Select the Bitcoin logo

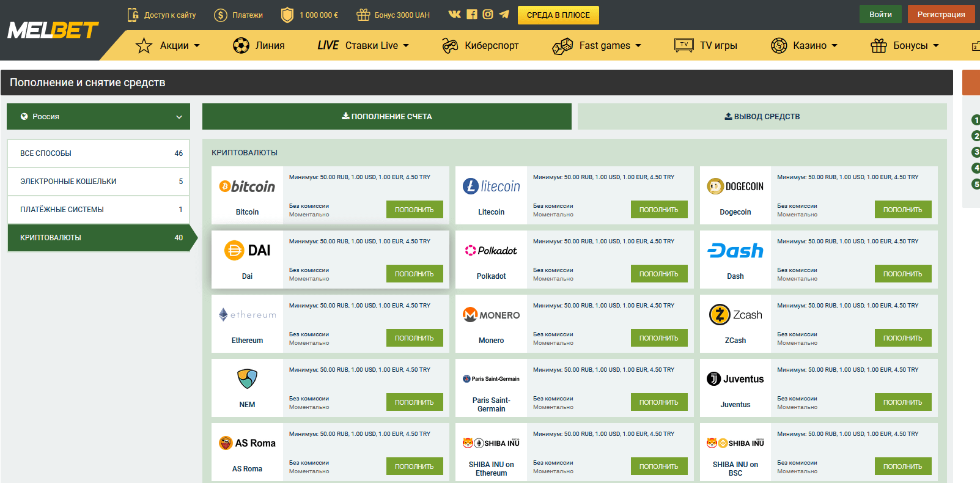point(247,186)
